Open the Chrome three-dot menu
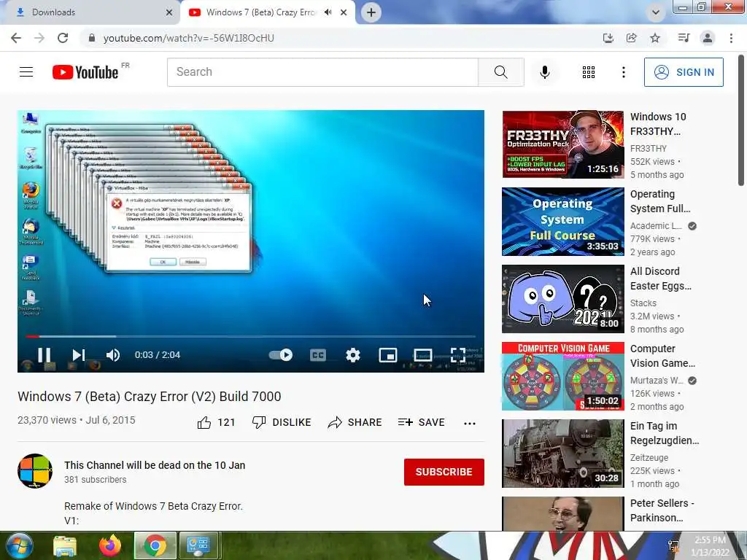Image resolution: width=747 pixels, height=560 pixels. 731,38
